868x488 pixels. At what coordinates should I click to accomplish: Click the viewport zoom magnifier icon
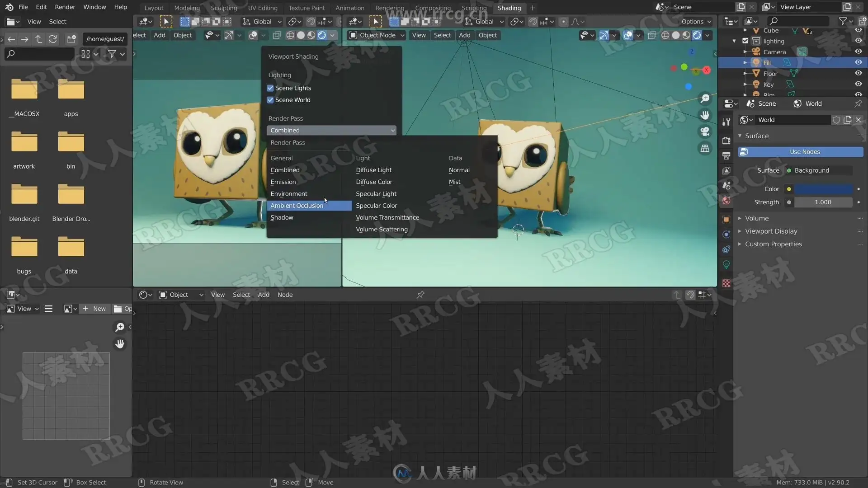(705, 99)
